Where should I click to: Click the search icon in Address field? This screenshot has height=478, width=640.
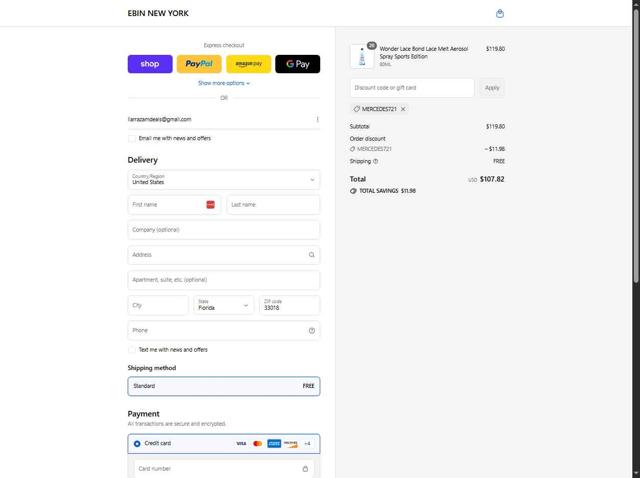tap(311, 255)
